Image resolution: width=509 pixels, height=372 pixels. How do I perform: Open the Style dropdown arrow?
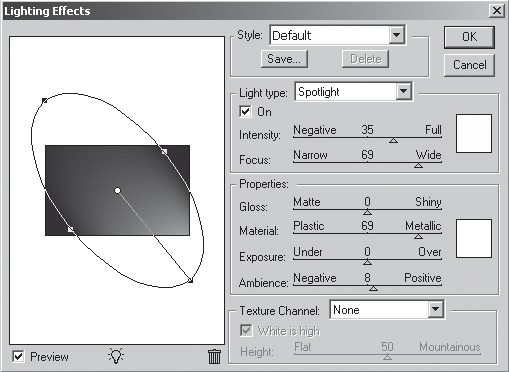[x=396, y=35]
